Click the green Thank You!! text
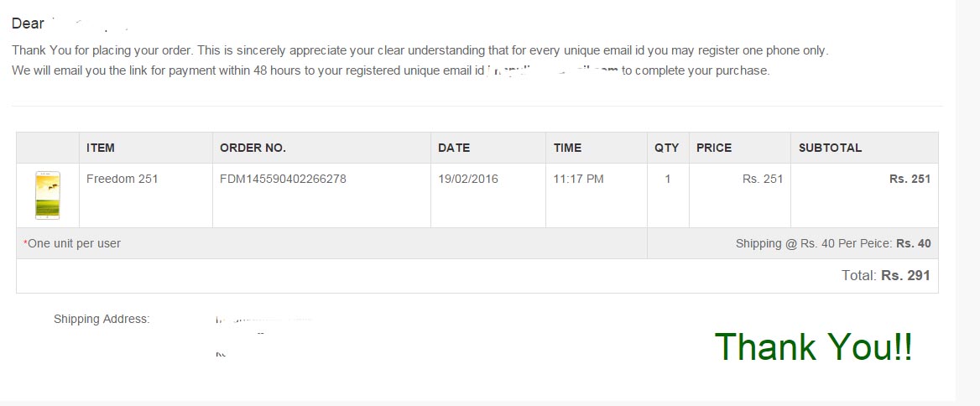This screenshot has height=406, width=980. [813, 346]
